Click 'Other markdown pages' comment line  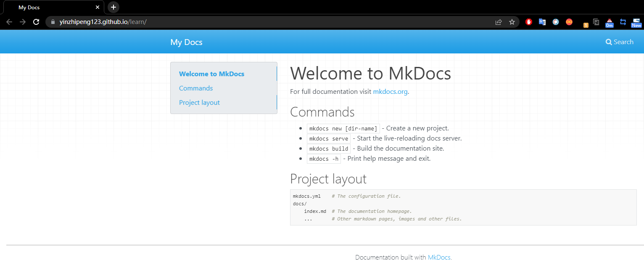[x=396, y=219]
